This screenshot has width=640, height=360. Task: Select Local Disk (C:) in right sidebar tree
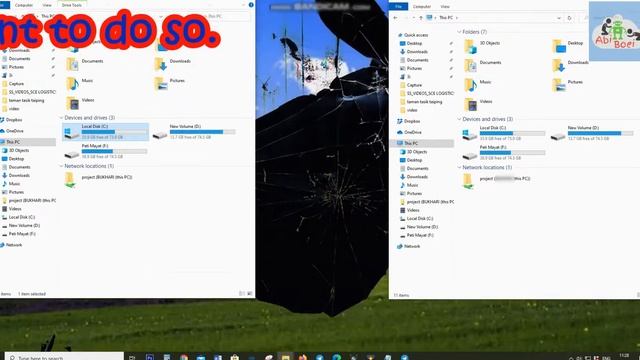click(417, 219)
